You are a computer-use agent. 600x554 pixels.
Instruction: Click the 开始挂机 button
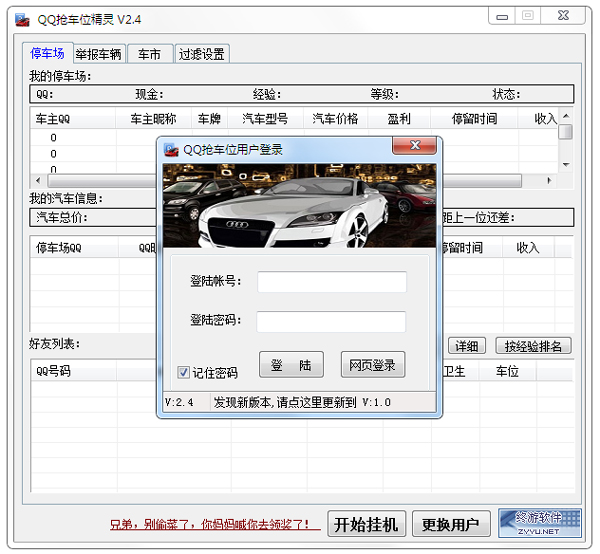[x=366, y=524]
